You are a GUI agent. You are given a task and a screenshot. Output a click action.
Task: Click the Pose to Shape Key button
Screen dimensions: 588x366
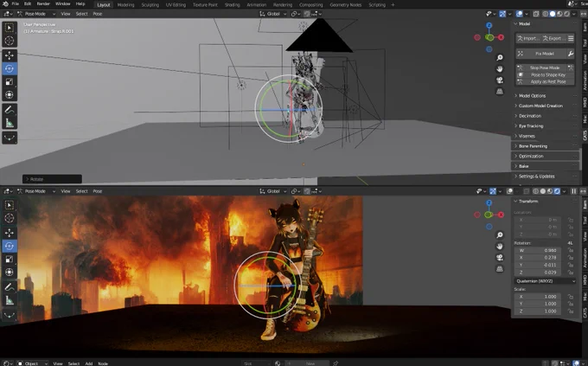[545, 74]
